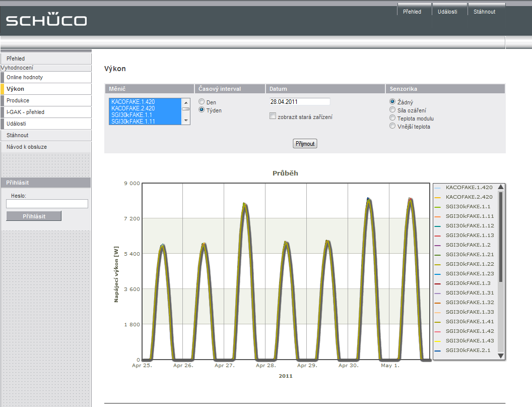Image resolution: width=532 pixels, height=407 pixels.
Task: Open Online hodnoty in sidebar
Action: click(x=46, y=77)
